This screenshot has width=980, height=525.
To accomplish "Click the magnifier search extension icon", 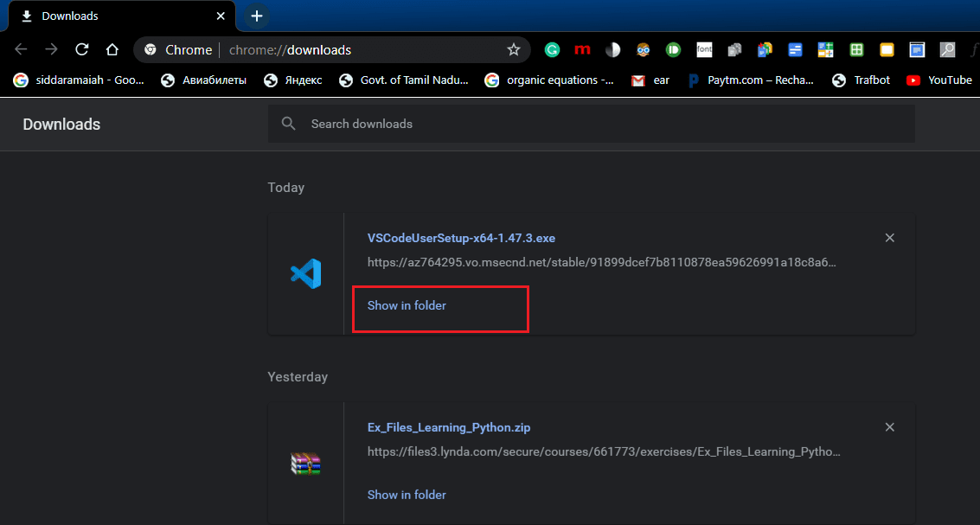I will (946, 49).
